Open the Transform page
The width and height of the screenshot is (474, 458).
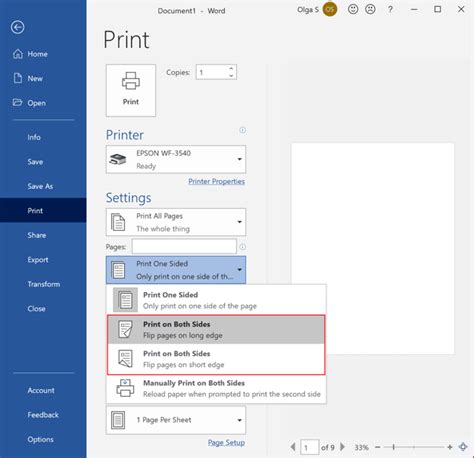pyautogui.click(x=44, y=284)
